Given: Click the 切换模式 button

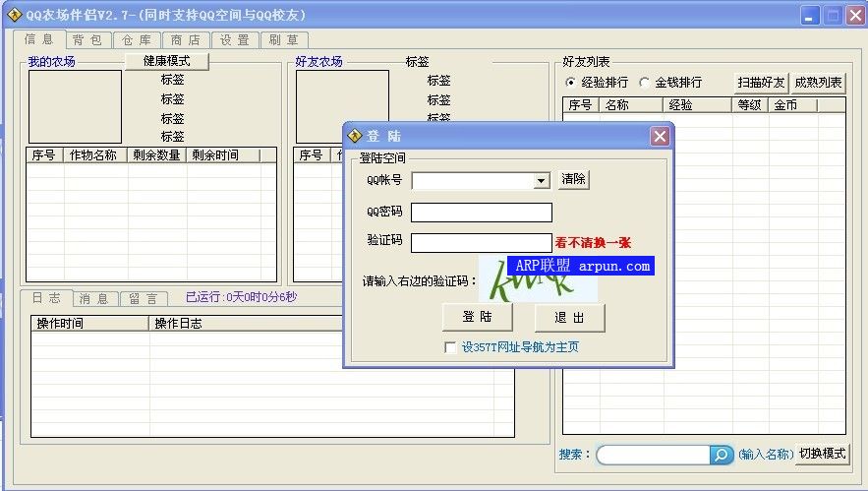Looking at the screenshot, I should [x=823, y=454].
